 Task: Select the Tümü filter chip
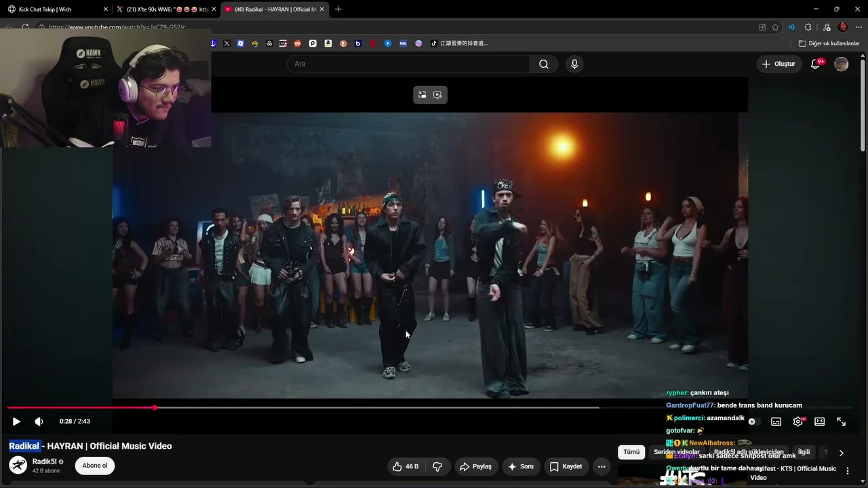[x=631, y=452]
